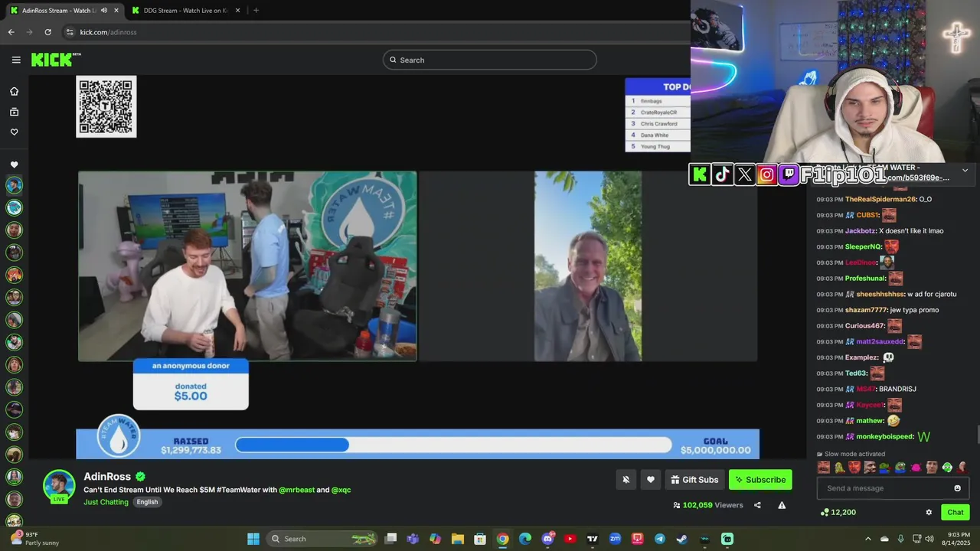Open monkeyboispeed's chat profile
This screenshot has height=551, width=980.
click(885, 436)
